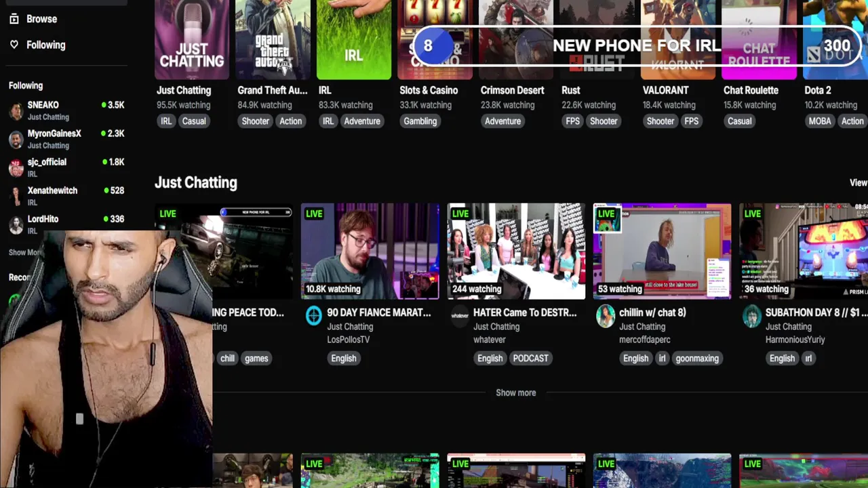This screenshot has height=488, width=868.
Task: Select Shooter tag under Grand Theft Auto
Action: [256, 121]
